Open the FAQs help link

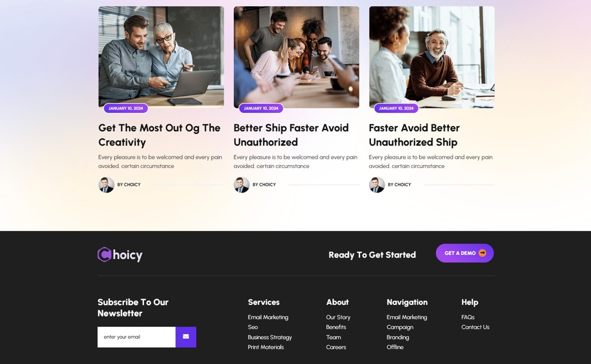[468, 317]
